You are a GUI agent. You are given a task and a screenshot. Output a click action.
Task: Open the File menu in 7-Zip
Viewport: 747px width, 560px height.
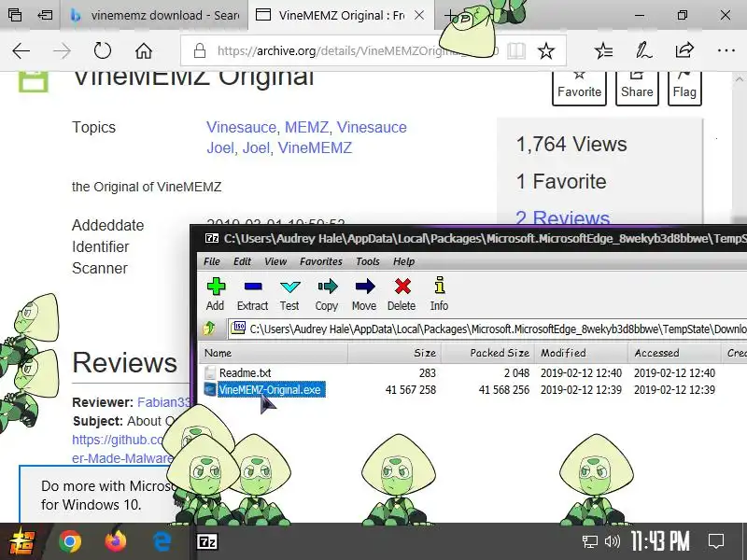[212, 261]
